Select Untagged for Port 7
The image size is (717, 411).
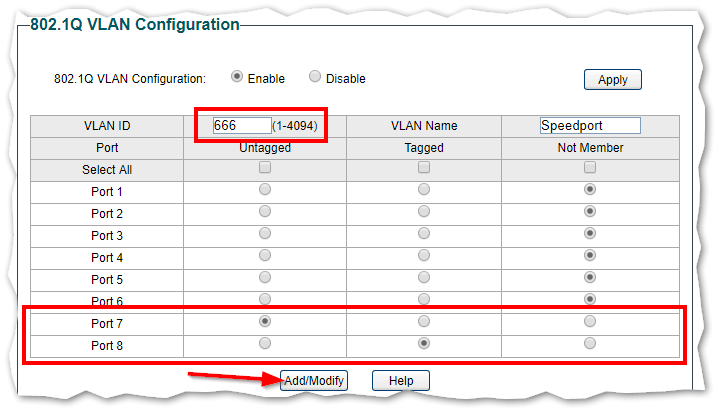265,322
